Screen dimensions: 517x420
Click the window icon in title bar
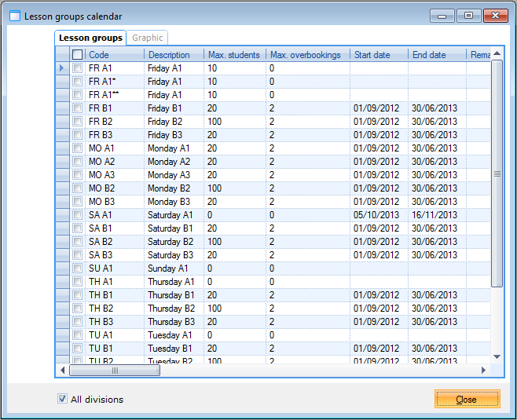pos(15,16)
